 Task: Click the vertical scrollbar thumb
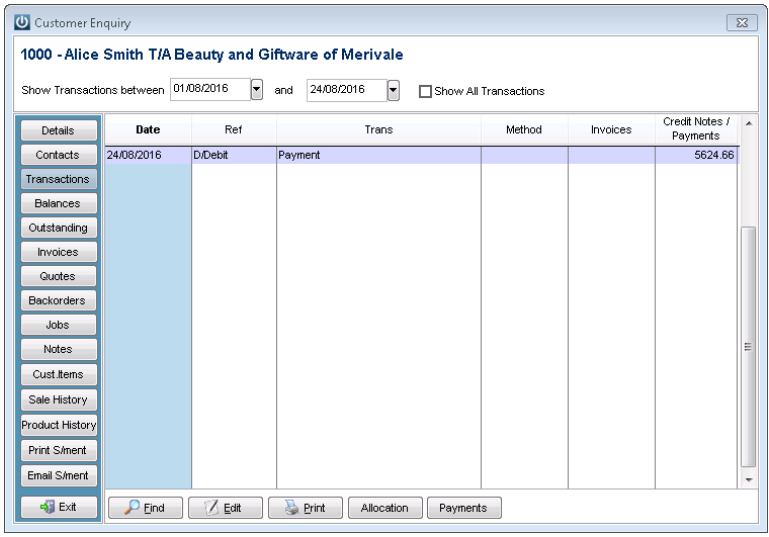click(x=748, y=346)
